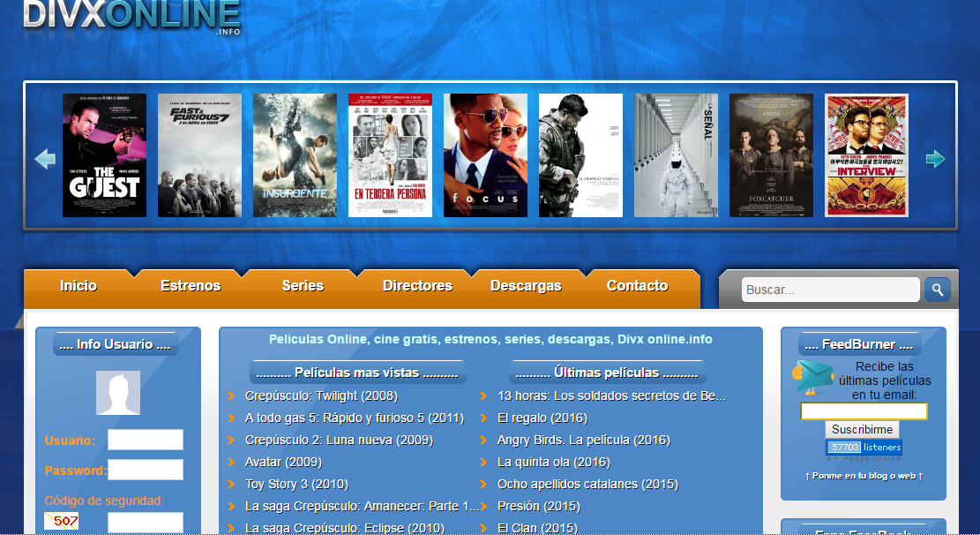Click the FeedBurner panel header
The image size is (980, 535).
[859, 344]
